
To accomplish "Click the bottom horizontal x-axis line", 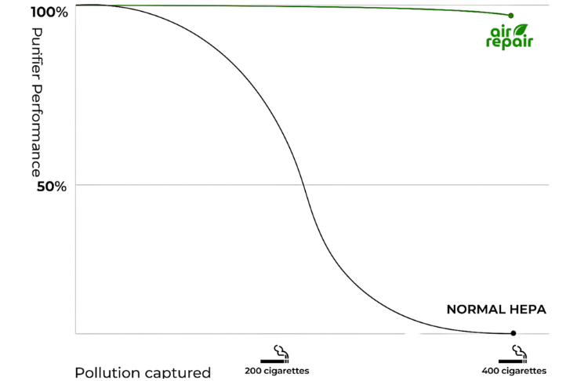I will 235,334.
